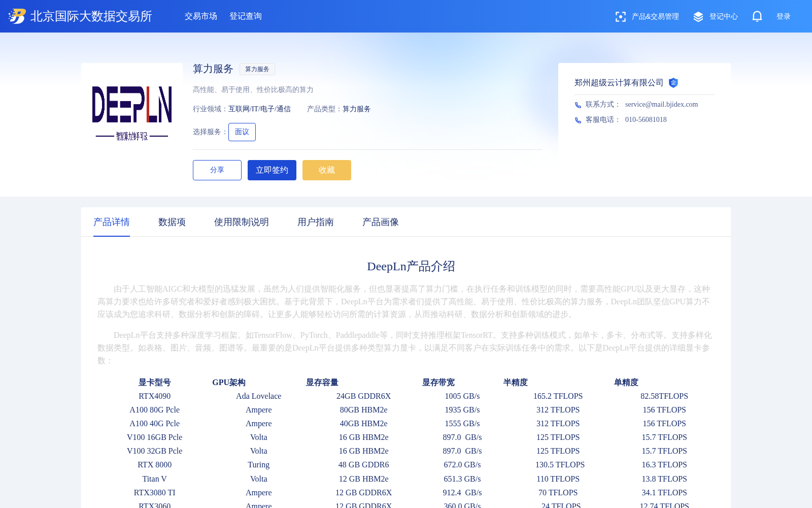The height and width of the screenshot is (508, 812).
Task: Click the site title 北京国际大数据交易所
Action: pyautogui.click(x=91, y=16)
